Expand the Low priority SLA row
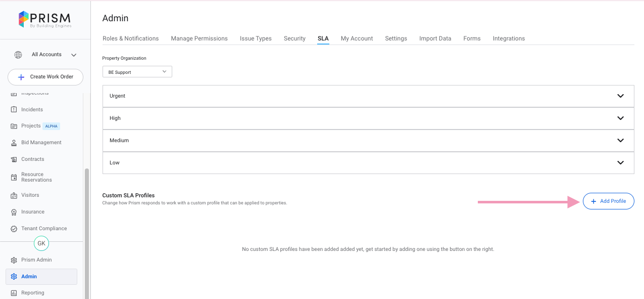Screen dimensions: 644x299 620,163
